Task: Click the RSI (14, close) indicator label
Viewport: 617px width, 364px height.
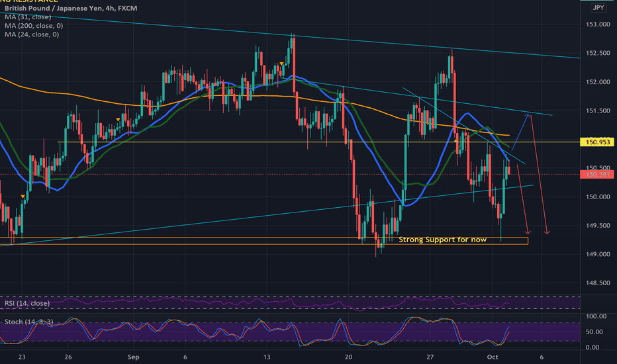Action: pos(27,303)
